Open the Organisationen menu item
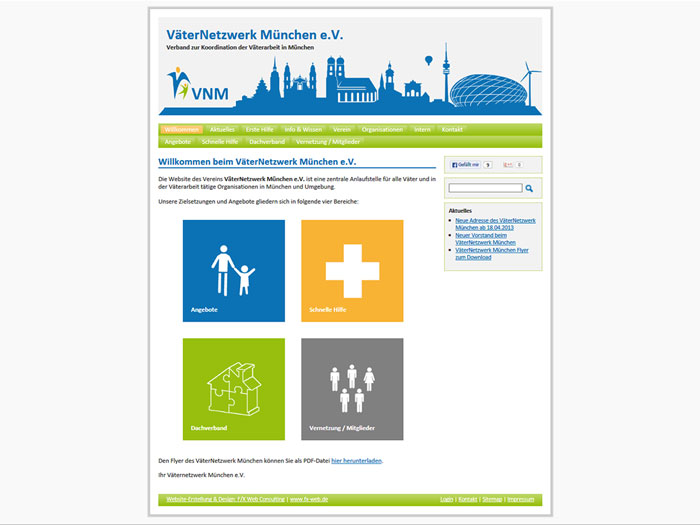Screen dimensions: 700x525 pos(382,129)
